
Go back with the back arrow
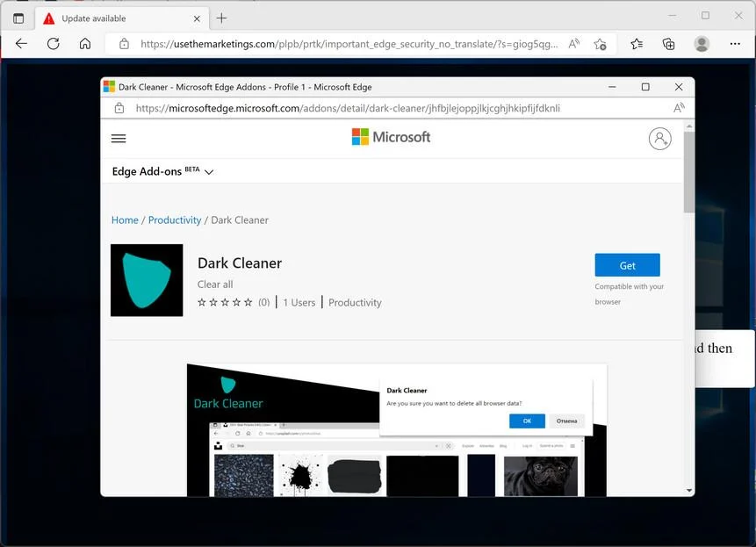[21, 44]
